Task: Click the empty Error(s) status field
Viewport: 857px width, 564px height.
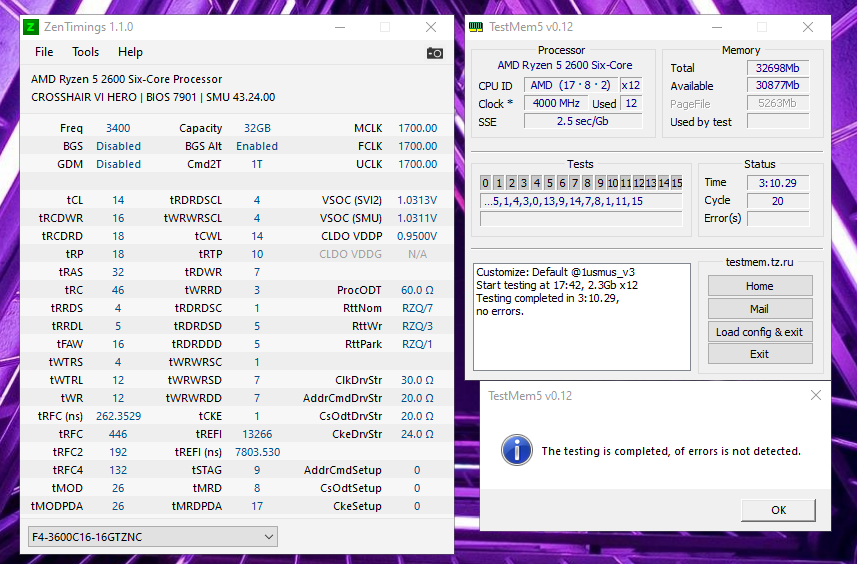Action: (x=777, y=219)
